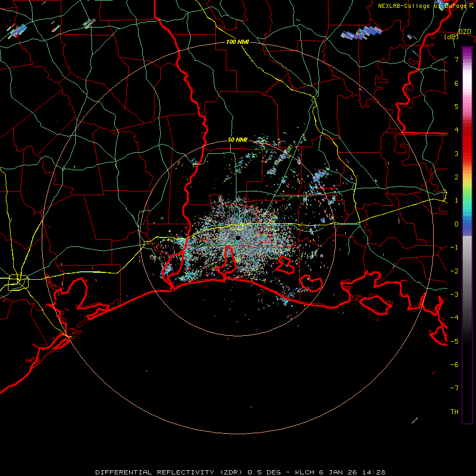Click the scale tick label 7
This screenshot has width=476, height=476.
(456, 59)
